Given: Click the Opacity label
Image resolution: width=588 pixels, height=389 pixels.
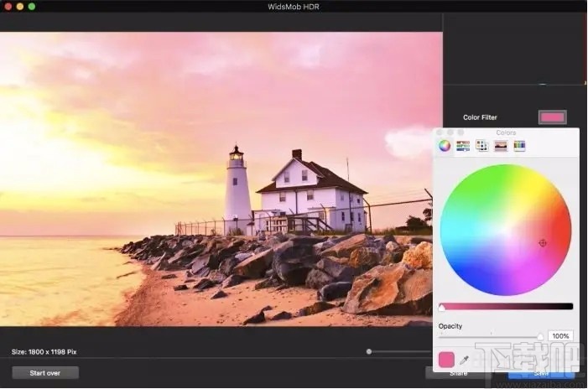Looking at the screenshot, I should click(450, 326).
